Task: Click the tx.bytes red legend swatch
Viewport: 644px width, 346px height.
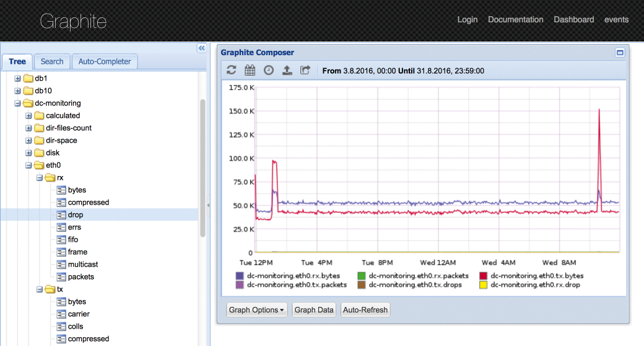Action: pyautogui.click(x=484, y=276)
